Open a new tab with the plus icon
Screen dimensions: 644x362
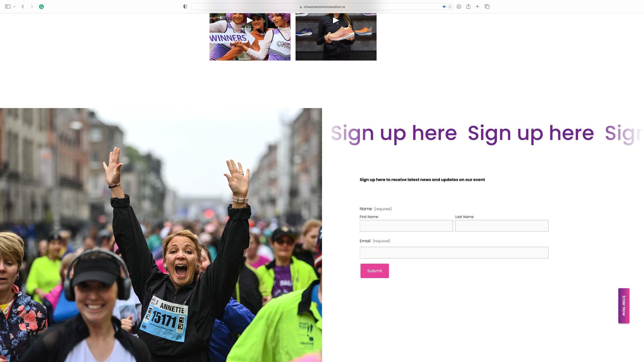click(x=477, y=7)
